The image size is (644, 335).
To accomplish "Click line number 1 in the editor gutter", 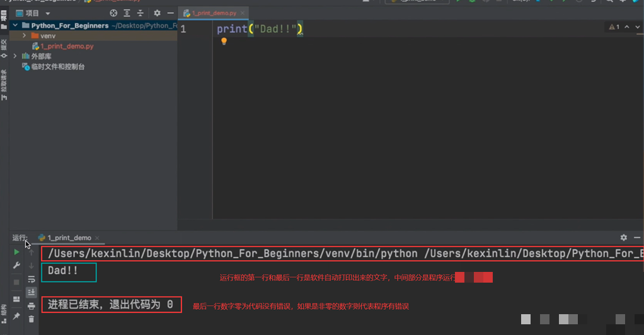I will [x=183, y=29].
